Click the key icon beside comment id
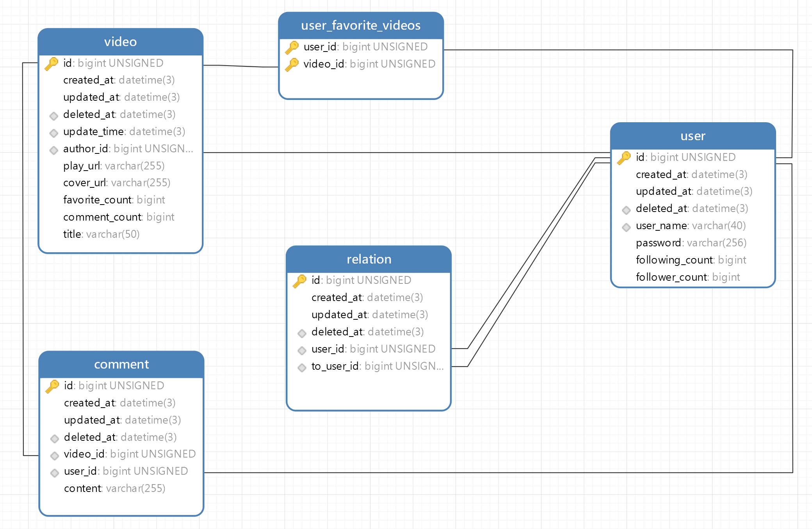This screenshot has height=529, width=812. 52,386
